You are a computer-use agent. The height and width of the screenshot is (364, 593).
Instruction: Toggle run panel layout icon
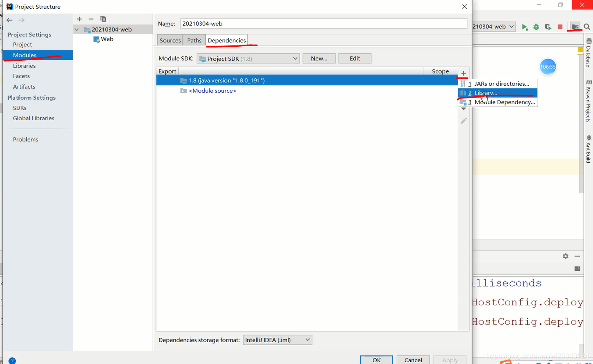coord(577,269)
